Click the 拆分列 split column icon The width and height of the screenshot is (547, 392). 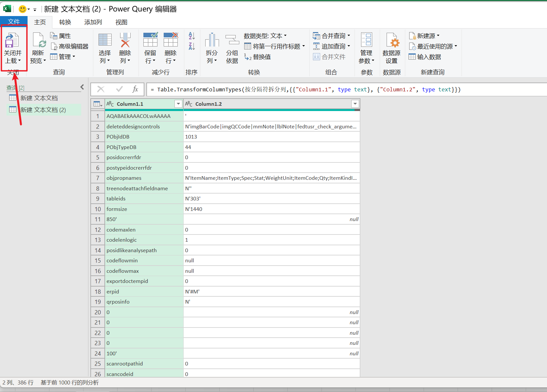click(212, 40)
